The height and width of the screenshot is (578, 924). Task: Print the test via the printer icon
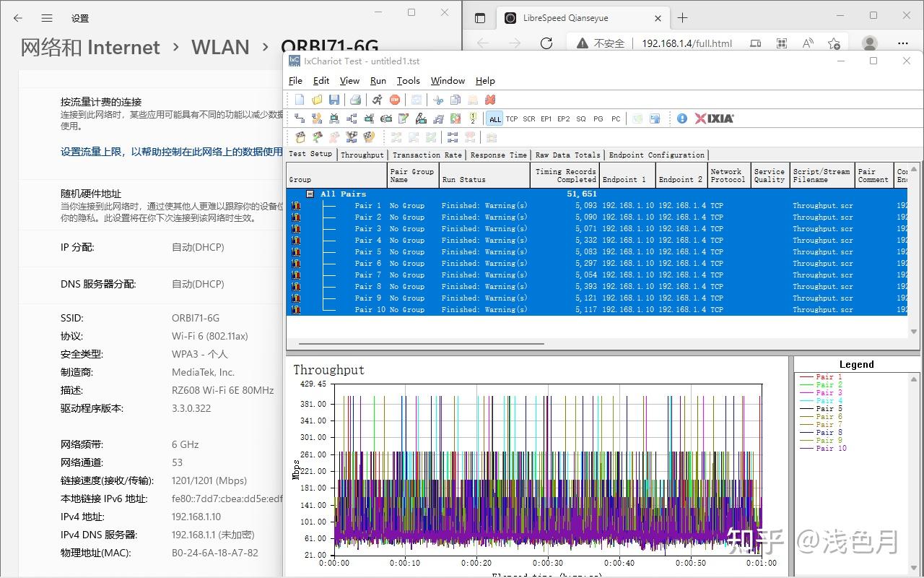[x=355, y=100]
